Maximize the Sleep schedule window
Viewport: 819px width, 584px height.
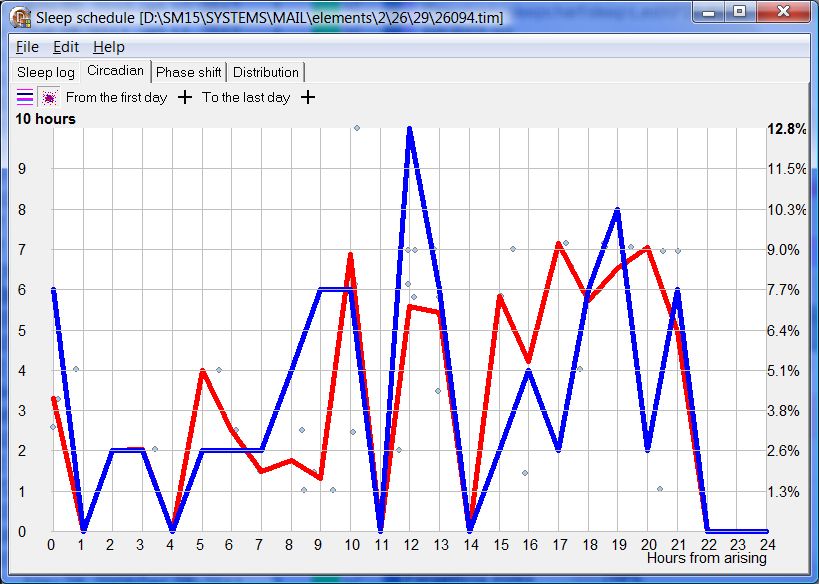[x=739, y=12]
